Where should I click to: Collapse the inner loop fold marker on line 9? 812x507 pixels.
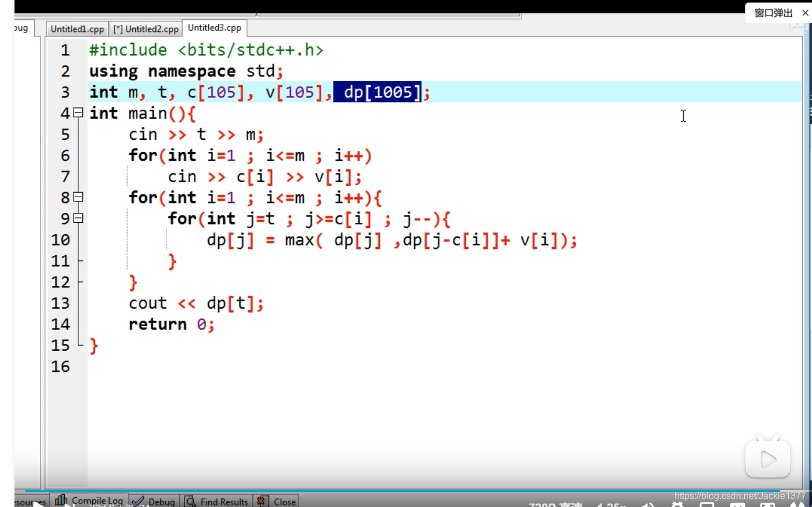coord(78,218)
